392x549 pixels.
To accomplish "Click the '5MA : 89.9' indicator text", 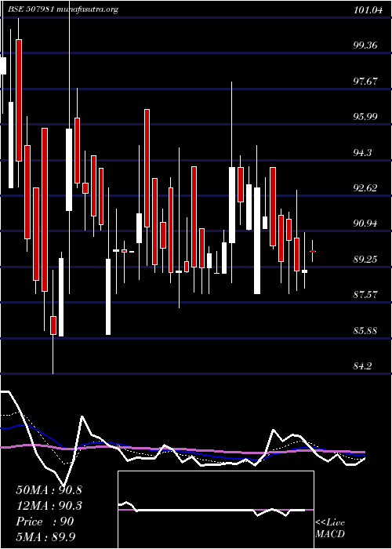I will tap(45, 536).
